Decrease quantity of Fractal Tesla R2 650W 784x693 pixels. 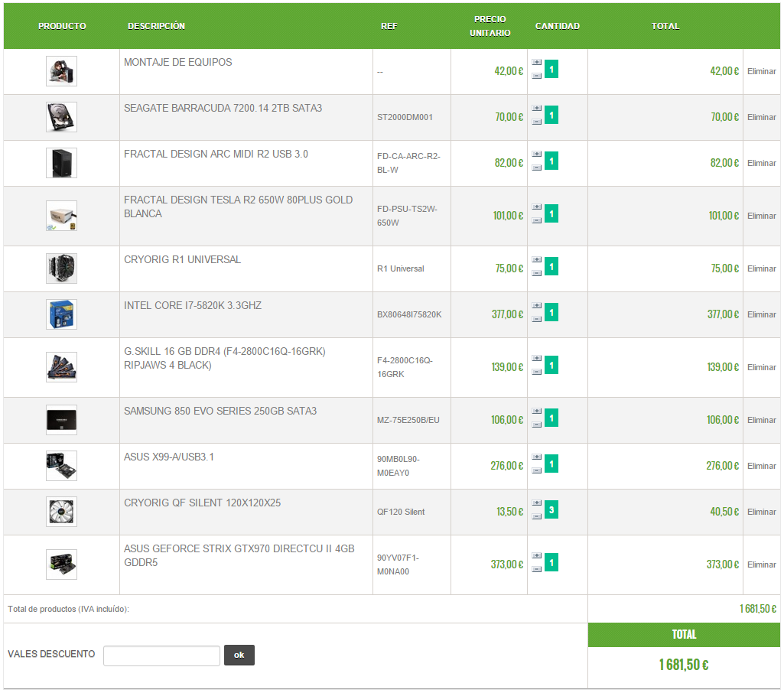536,220
